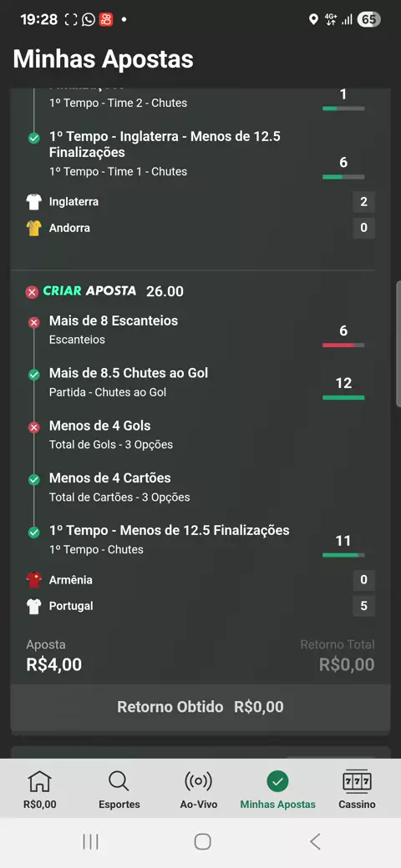Screen dimensions: 401x868
Task: Tap the red X on Mais de 8 Escanteios
Action: (33, 323)
